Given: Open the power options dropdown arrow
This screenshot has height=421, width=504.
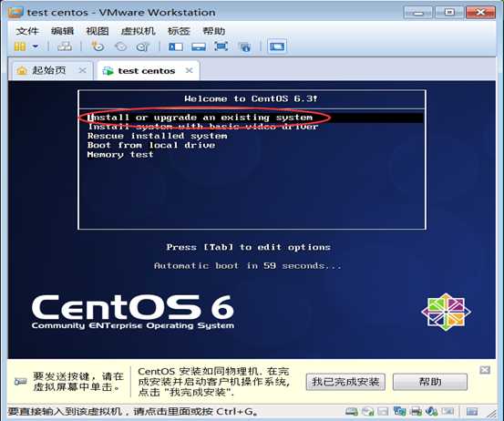Looking at the screenshot, I should pos(36,46).
